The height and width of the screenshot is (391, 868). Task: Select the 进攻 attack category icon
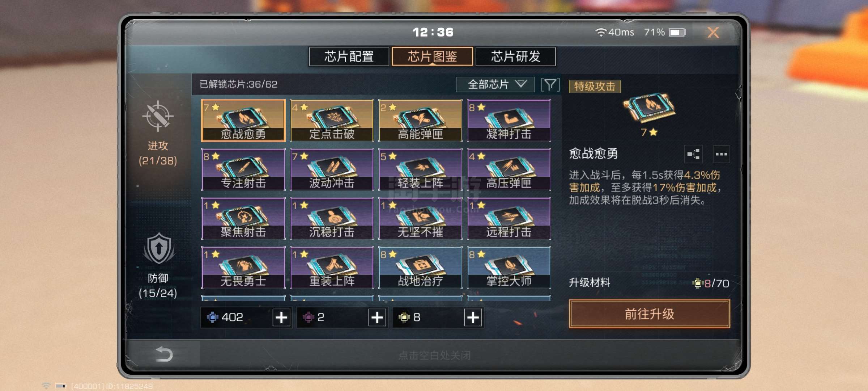[x=158, y=116]
